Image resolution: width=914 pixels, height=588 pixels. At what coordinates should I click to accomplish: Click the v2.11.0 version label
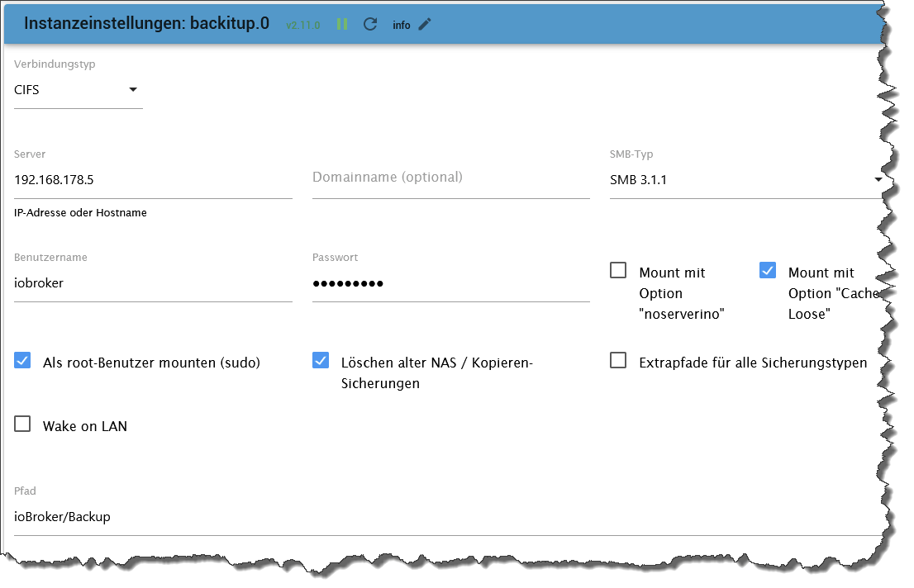[x=302, y=25]
